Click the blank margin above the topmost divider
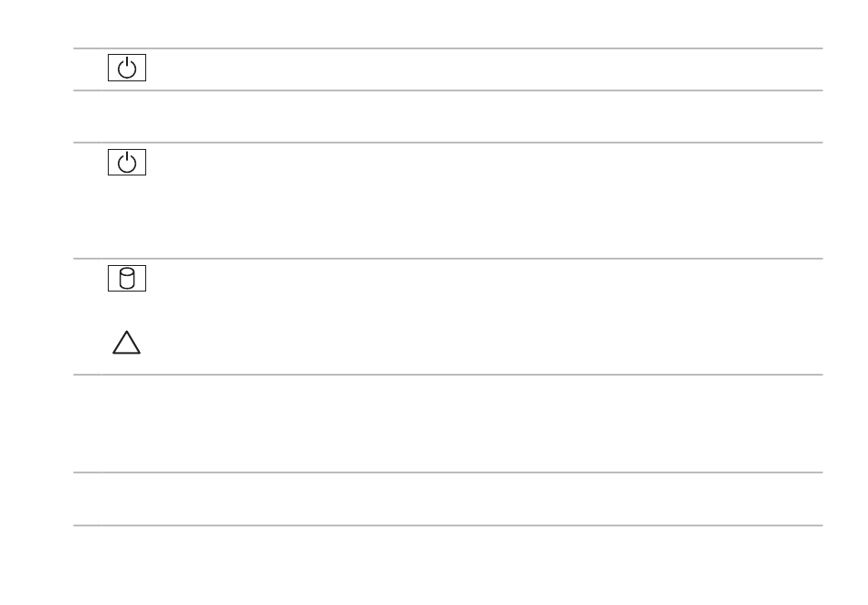868x605 pixels. [448, 23]
